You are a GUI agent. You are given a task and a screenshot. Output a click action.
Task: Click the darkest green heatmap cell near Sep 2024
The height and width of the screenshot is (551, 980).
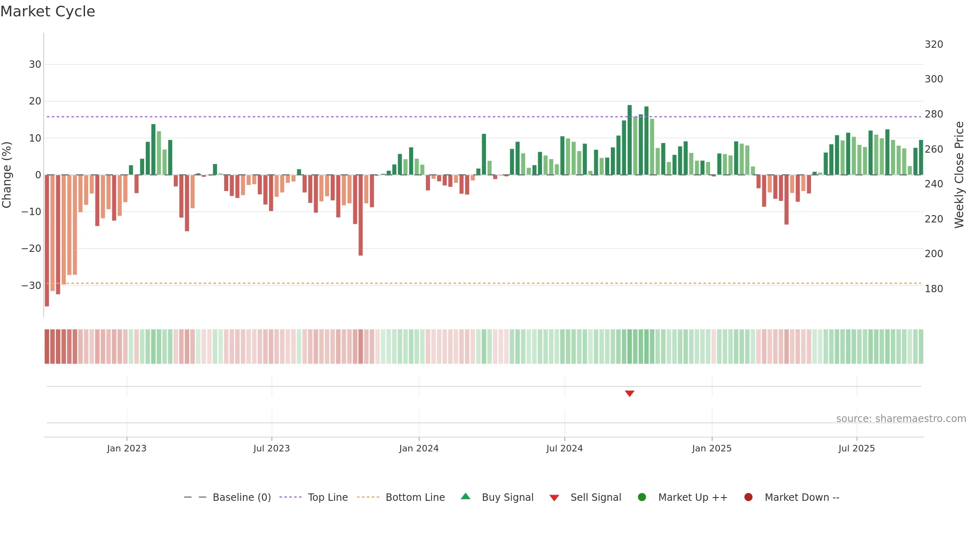click(630, 347)
